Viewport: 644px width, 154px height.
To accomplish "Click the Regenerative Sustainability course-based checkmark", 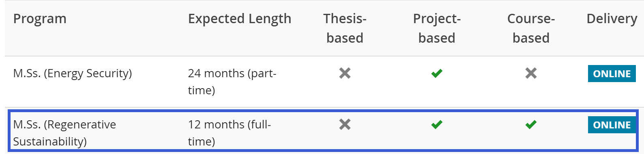I will pos(531,124).
